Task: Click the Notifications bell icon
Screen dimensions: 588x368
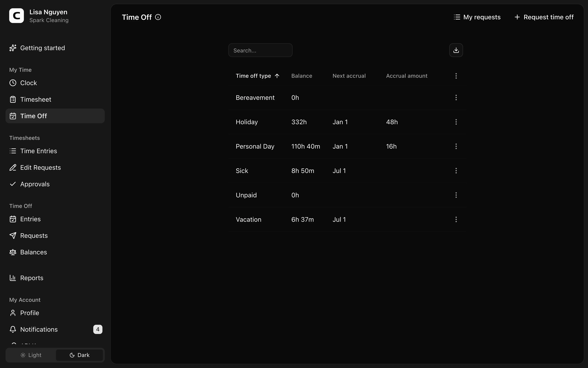Action: click(13, 330)
